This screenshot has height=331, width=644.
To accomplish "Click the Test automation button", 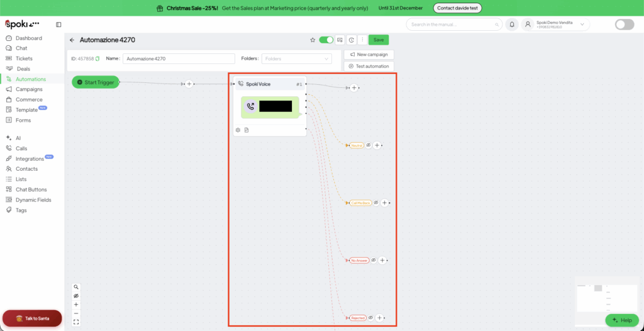I will coord(369,66).
